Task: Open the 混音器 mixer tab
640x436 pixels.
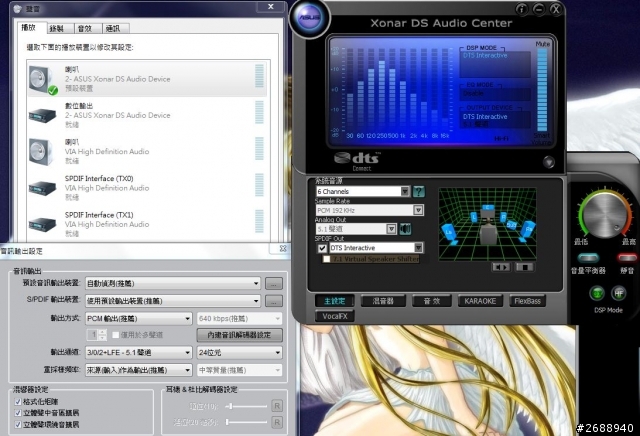Action: (383, 301)
